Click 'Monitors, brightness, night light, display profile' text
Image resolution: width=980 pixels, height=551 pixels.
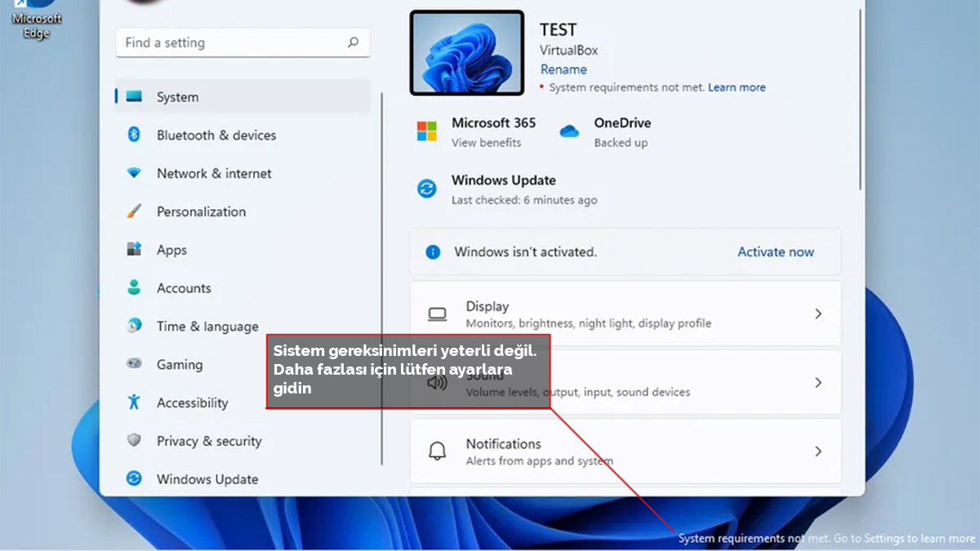pos(589,323)
